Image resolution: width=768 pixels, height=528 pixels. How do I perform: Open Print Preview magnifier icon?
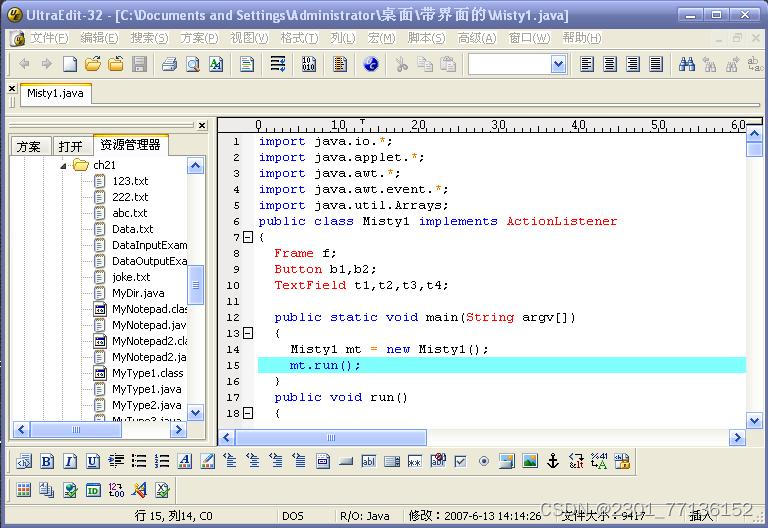point(193,64)
